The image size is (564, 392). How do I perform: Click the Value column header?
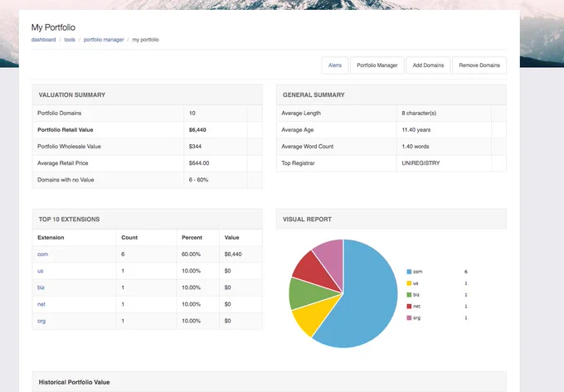231,238
